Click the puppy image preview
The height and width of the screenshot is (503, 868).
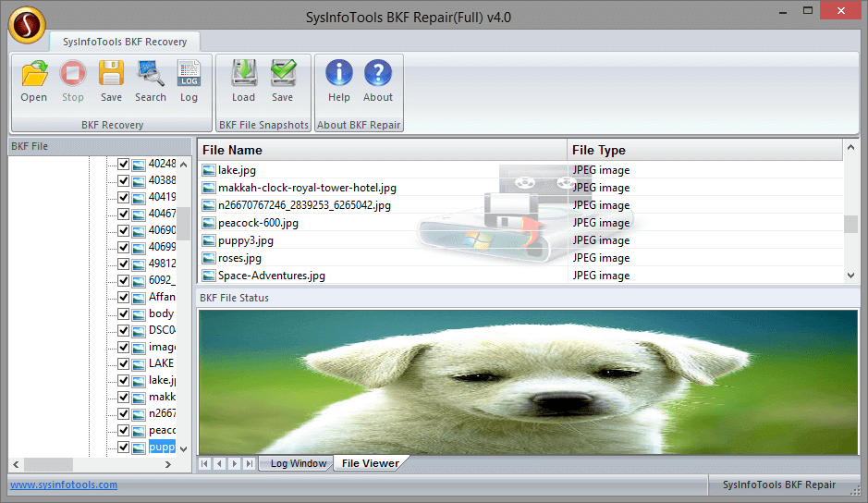528,382
